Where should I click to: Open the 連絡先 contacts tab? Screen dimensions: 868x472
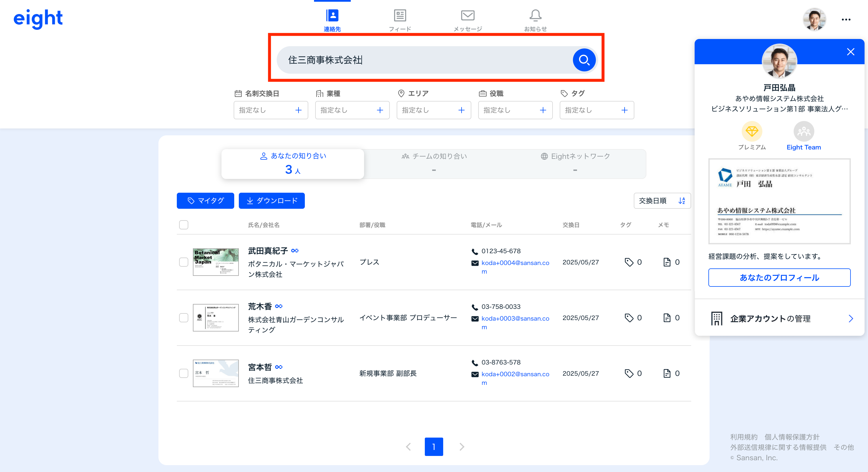tap(332, 20)
